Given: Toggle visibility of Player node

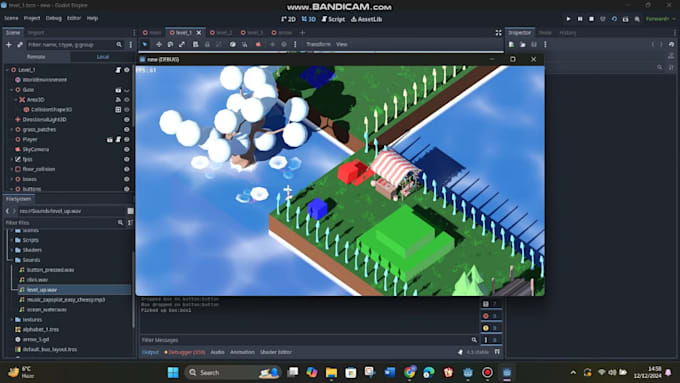Looking at the screenshot, I should 127,140.
